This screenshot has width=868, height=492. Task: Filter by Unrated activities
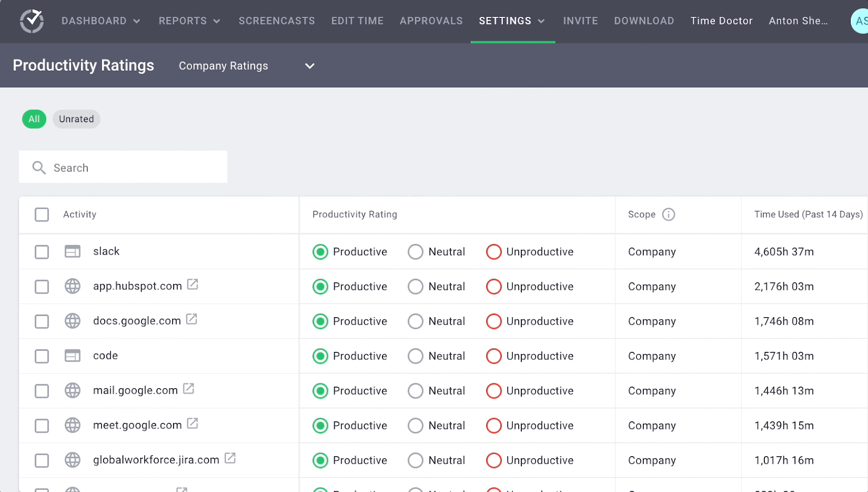tap(76, 119)
